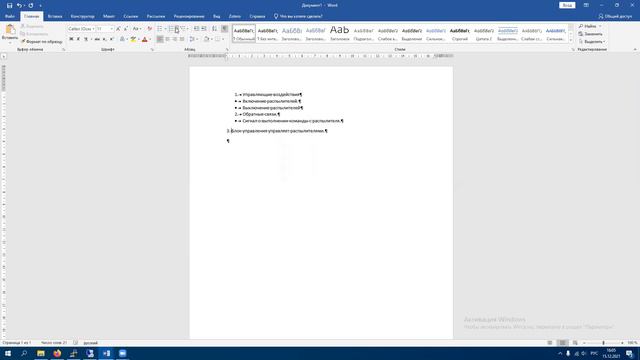Open the font name combo box
640x360 pixels.
point(81,29)
